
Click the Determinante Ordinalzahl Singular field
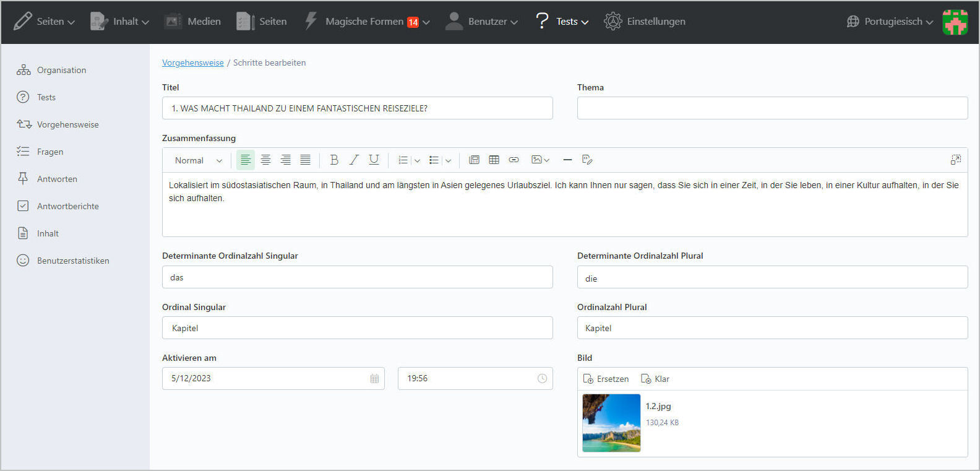pyautogui.click(x=358, y=277)
